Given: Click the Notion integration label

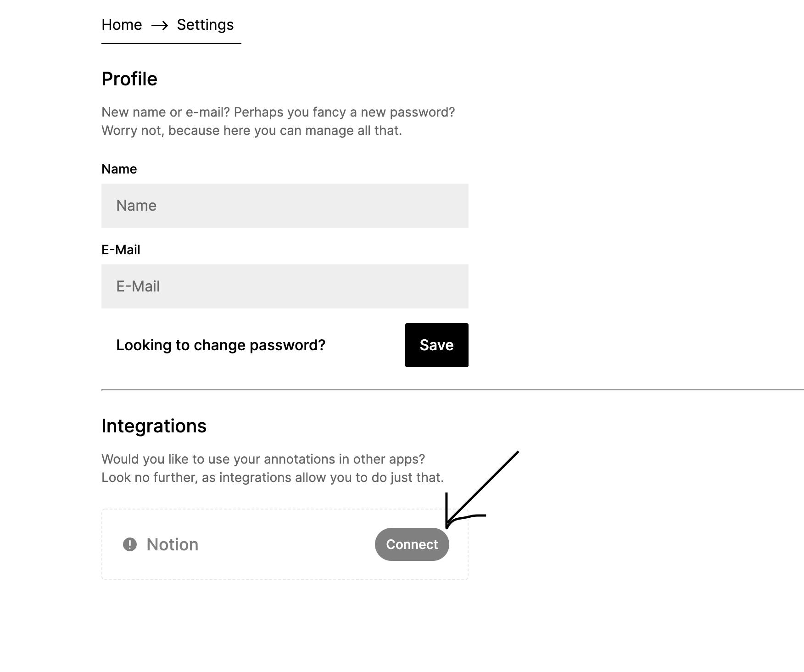Looking at the screenshot, I should (x=173, y=544).
